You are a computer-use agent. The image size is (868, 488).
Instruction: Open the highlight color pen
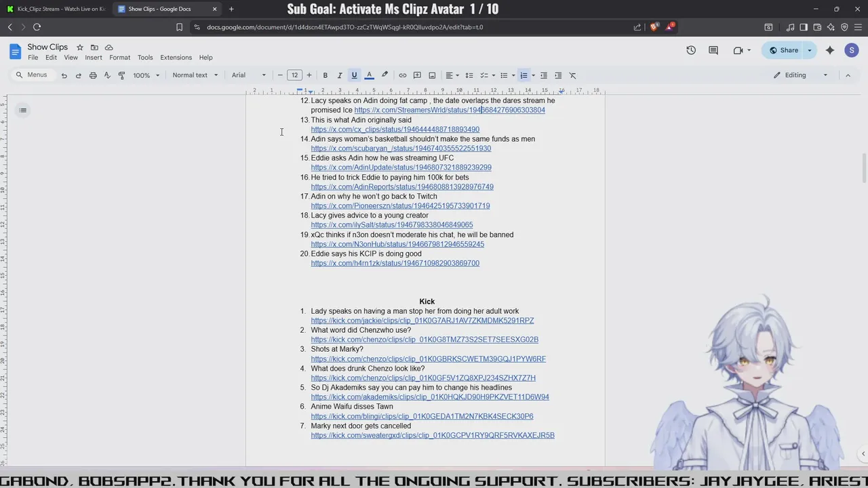click(384, 75)
